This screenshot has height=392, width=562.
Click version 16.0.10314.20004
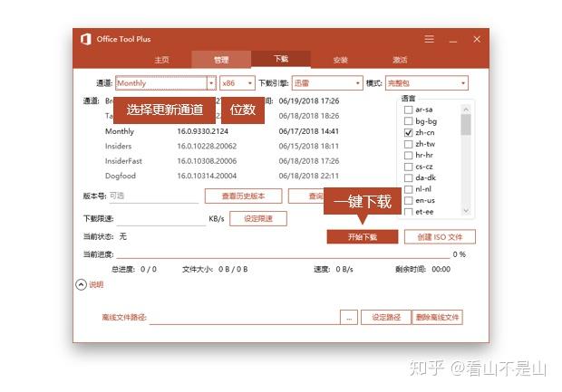[x=207, y=176]
